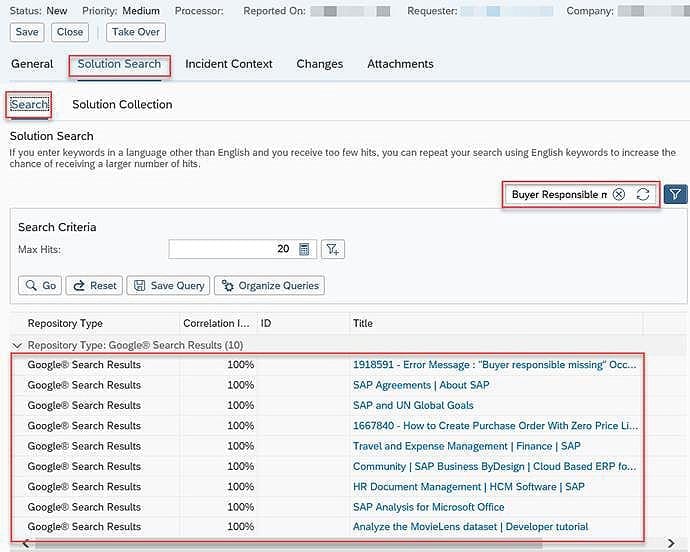Image resolution: width=690 pixels, height=552 pixels.
Task: Clear the Buyer Responsible search text
Action: [x=619, y=194]
